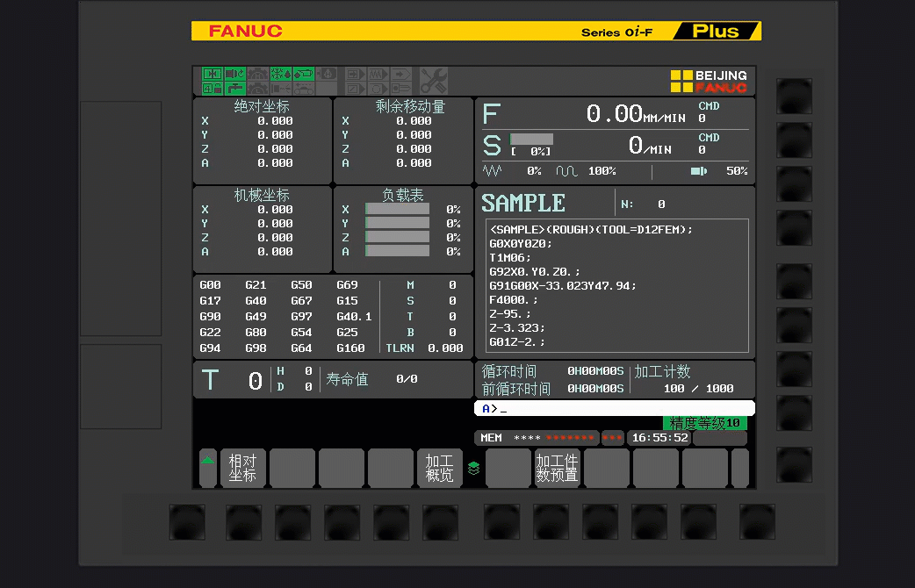Click the X axis load meter bar
Image resolution: width=915 pixels, height=588 pixels.
click(x=398, y=209)
